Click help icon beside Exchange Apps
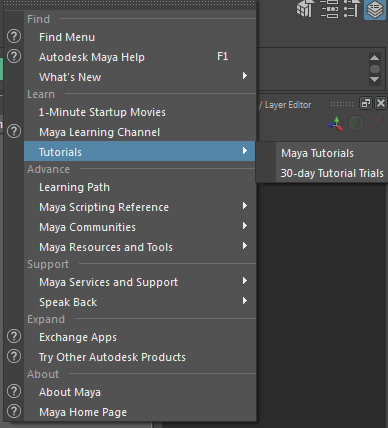 (14, 336)
